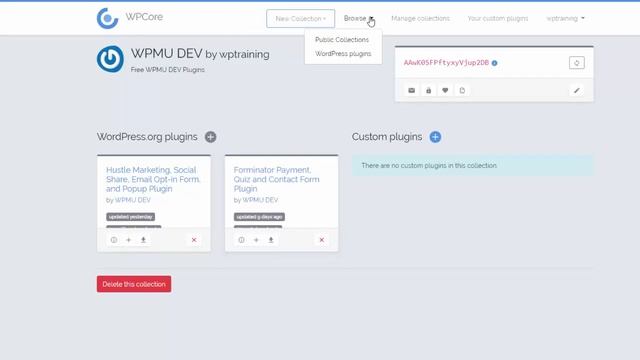Toggle the collection lock privacy icon
Viewport: 640px width, 360px height.
[x=428, y=90]
